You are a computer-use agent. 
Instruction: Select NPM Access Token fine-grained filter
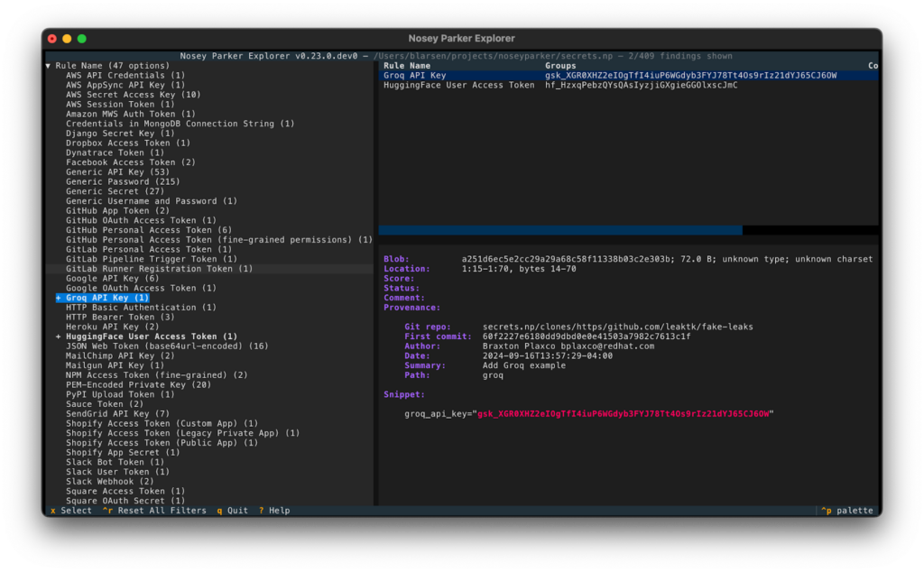point(156,375)
